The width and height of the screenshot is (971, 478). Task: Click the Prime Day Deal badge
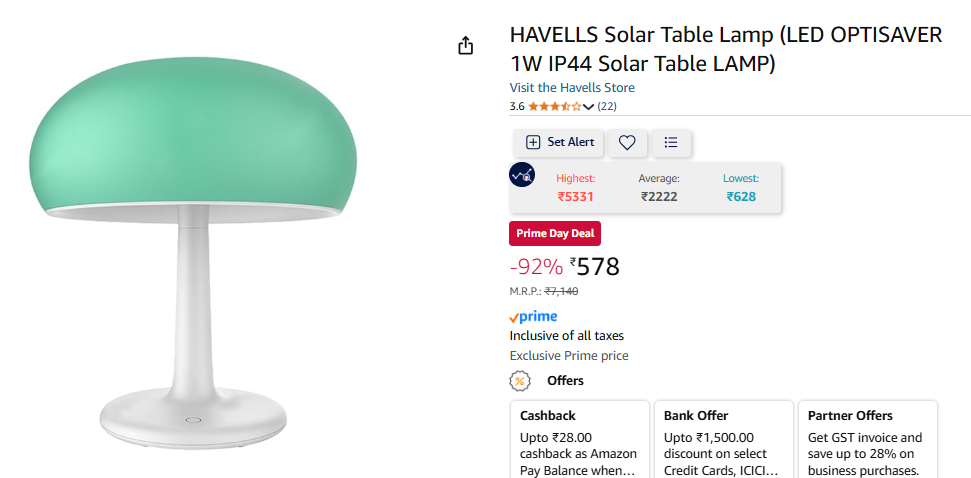(x=555, y=234)
